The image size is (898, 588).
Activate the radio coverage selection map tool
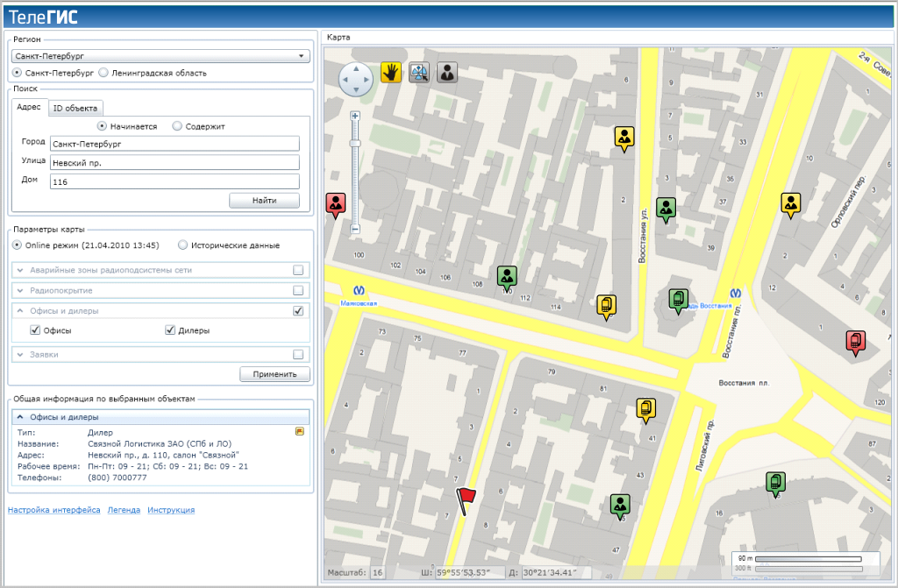419,74
